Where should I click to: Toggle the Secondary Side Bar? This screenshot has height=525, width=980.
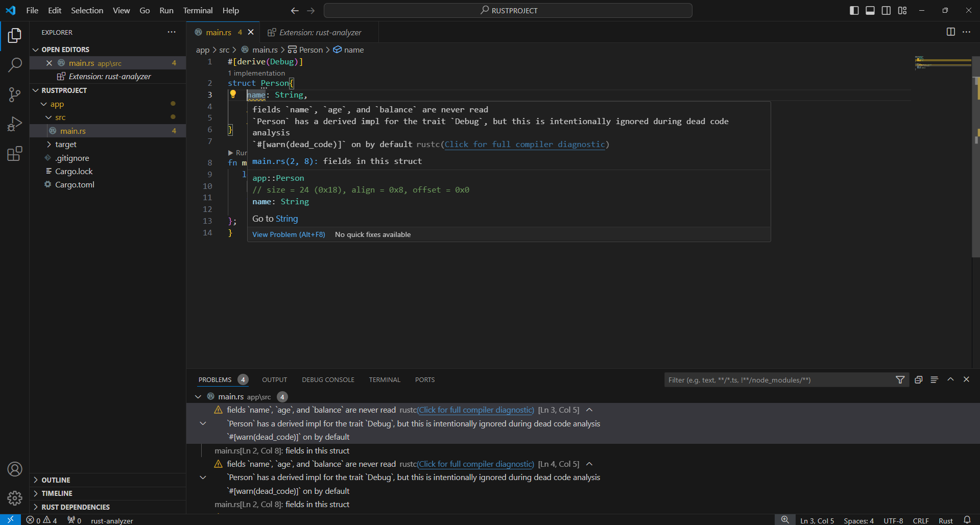(887, 10)
